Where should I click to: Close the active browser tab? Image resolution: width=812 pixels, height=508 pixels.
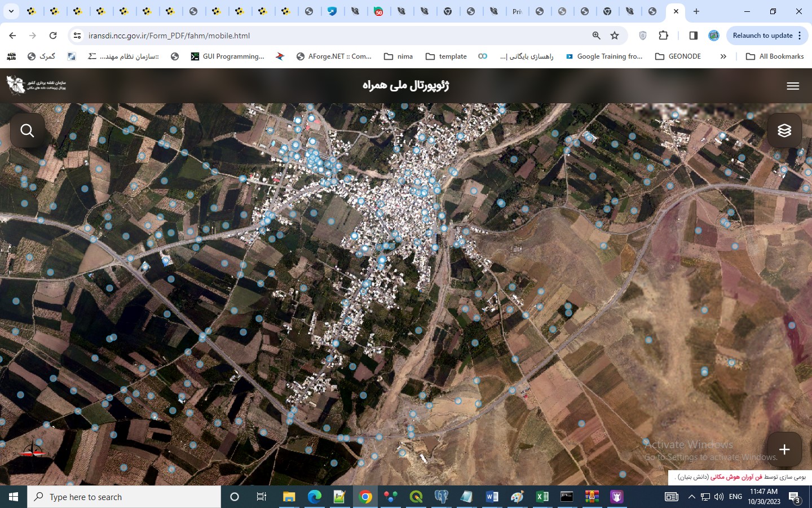click(676, 11)
